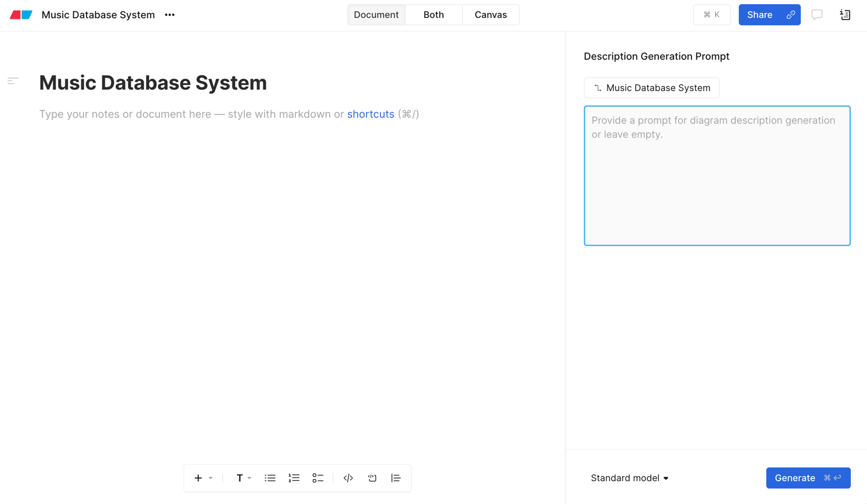The image size is (867, 504).
Task: Switch to the Both view tab
Action: [433, 15]
